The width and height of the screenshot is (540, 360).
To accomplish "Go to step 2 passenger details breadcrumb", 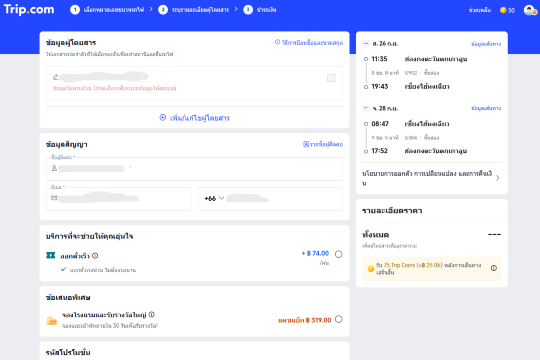I will (194, 10).
